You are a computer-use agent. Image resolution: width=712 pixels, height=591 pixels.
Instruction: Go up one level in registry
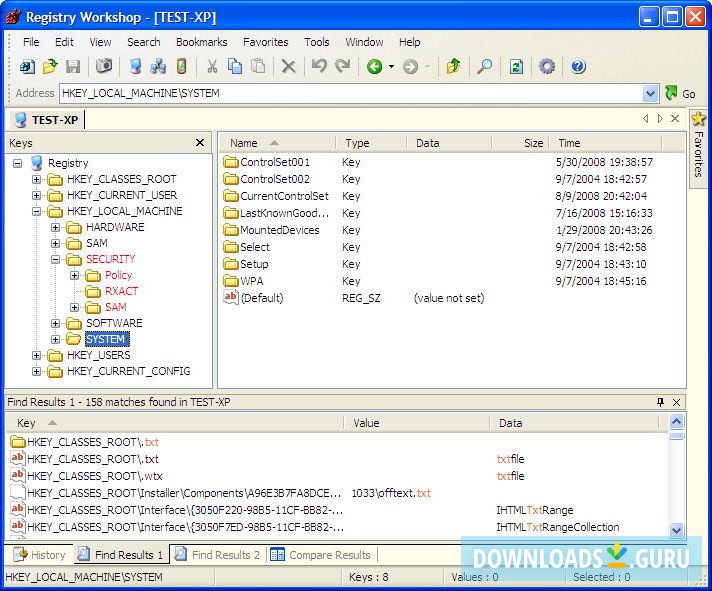point(454,67)
